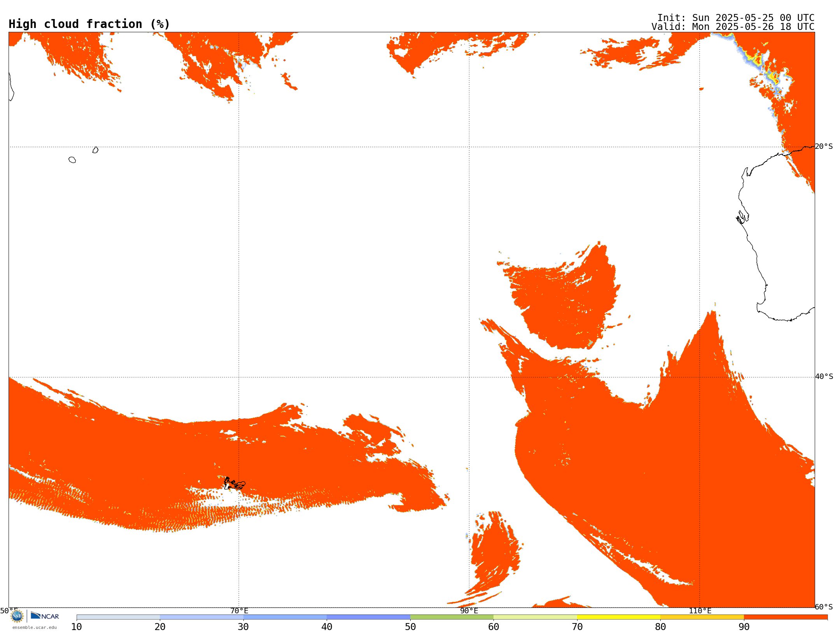Click the colorbar tick label 60

[493, 627]
